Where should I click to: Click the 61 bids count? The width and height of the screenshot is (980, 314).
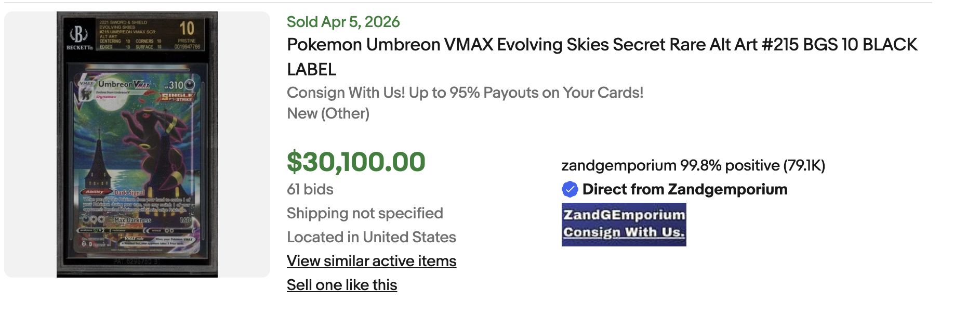tap(310, 189)
